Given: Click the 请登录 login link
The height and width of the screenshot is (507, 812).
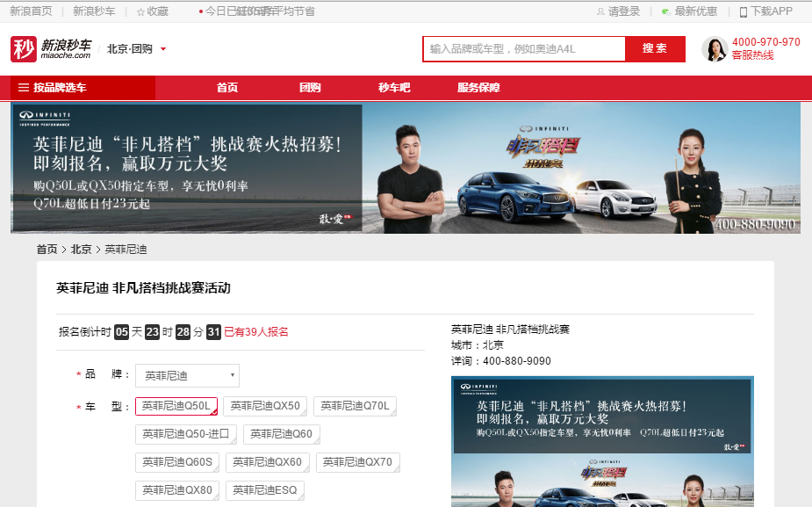Looking at the screenshot, I should (x=623, y=11).
